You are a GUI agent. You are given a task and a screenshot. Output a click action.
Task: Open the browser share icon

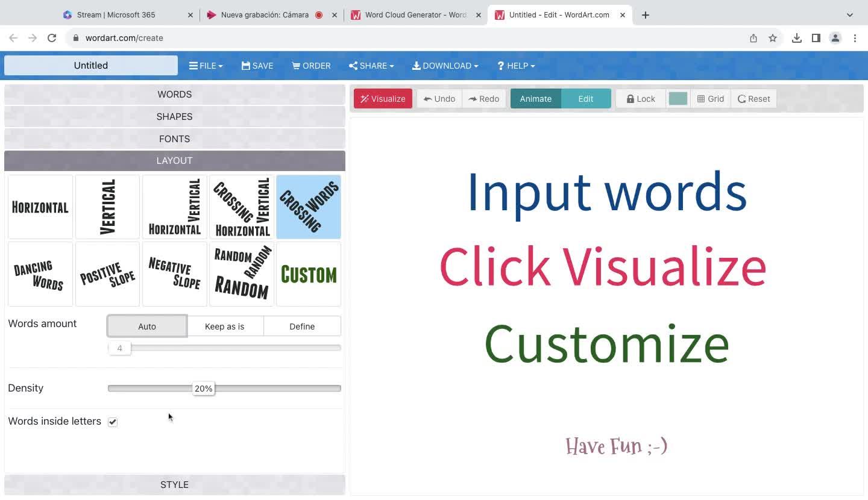pos(753,38)
